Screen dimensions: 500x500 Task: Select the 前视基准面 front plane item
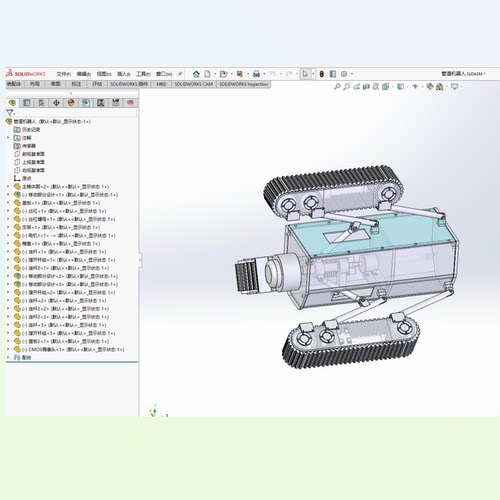[29, 154]
